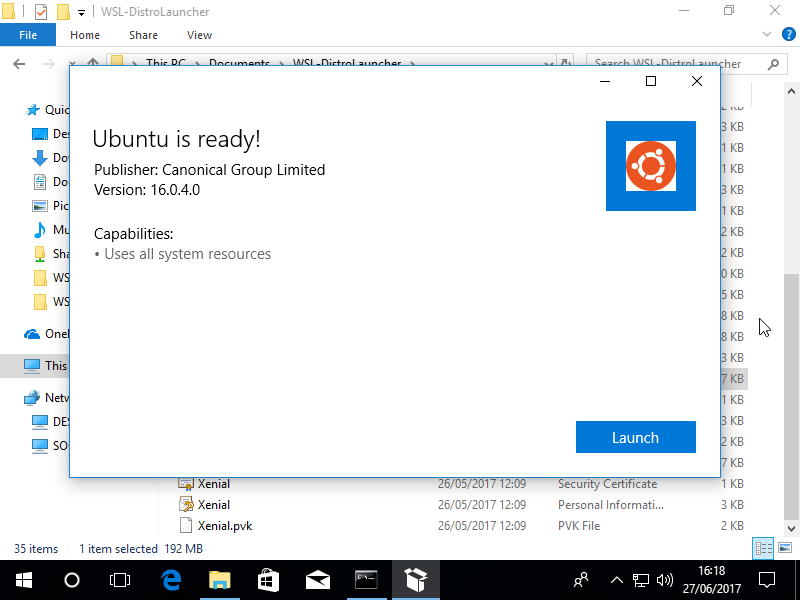The width and height of the screenshot is (800, 600).
Task: Close the Ubuntu installer dialog
Action: [697, 81]
